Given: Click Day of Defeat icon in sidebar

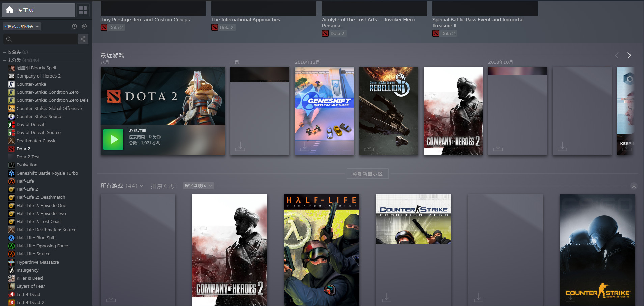Looking at the screenshot, I should [x=11, y=125].
